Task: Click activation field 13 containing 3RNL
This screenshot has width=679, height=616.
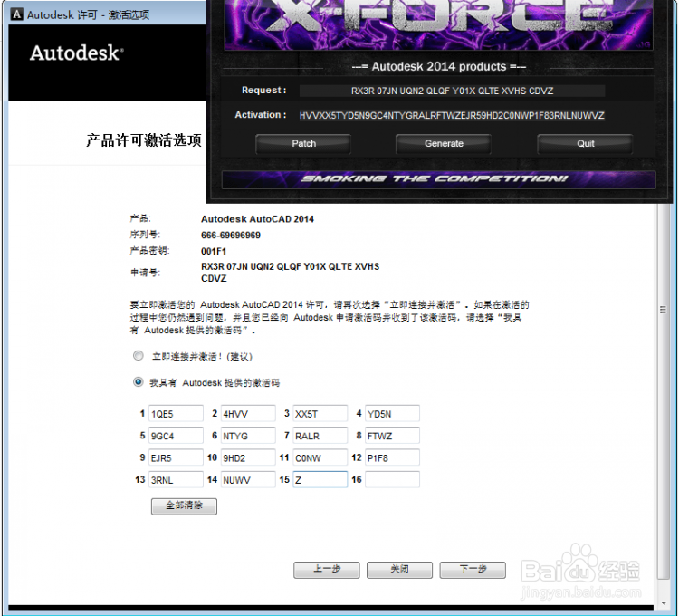Action: point(176,479)
